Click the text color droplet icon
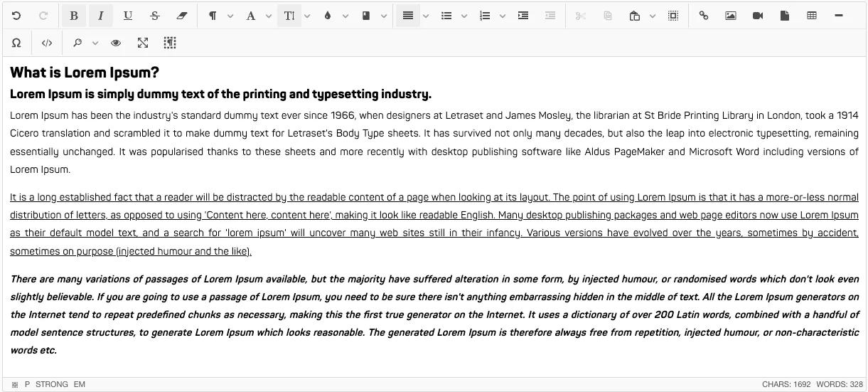 click(x=328, y=16)
